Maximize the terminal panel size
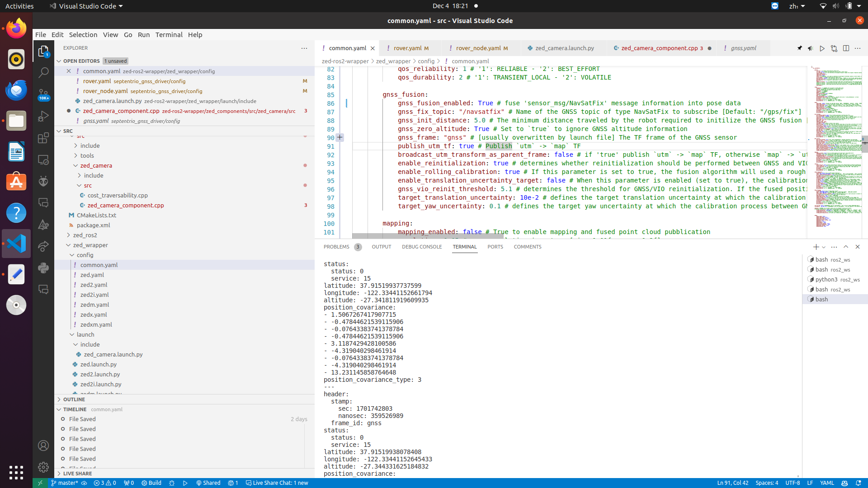868x488 pixels. point(846,247)
